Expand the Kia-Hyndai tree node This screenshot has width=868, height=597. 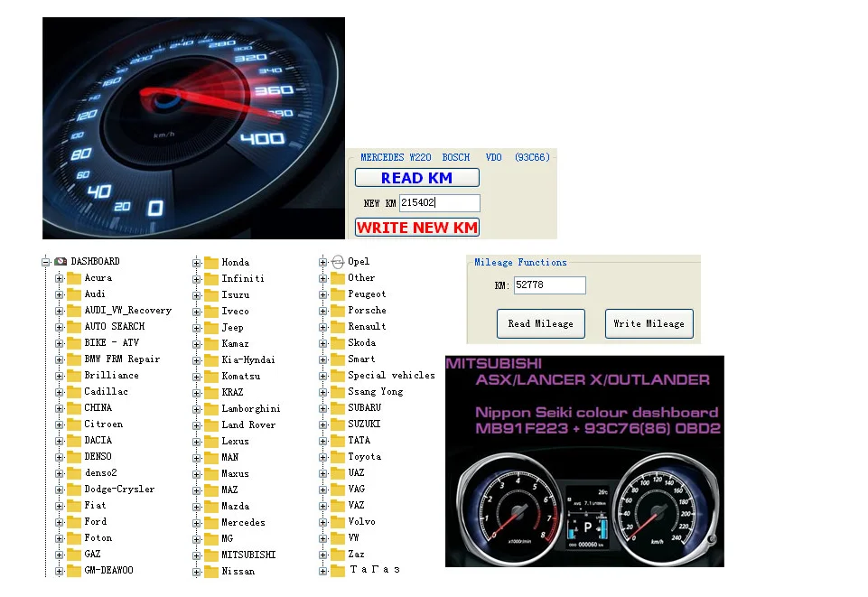click(197, 360)
